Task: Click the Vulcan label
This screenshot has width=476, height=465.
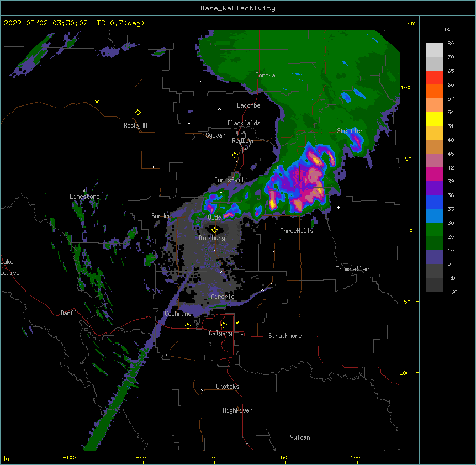Action: tap(300, 437)
